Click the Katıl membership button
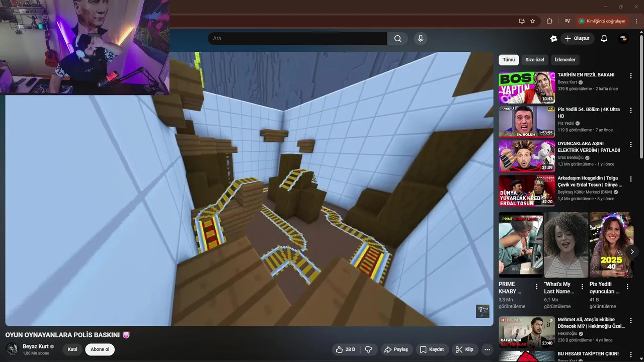The image size is (644, 362). [x=72, y=349]
